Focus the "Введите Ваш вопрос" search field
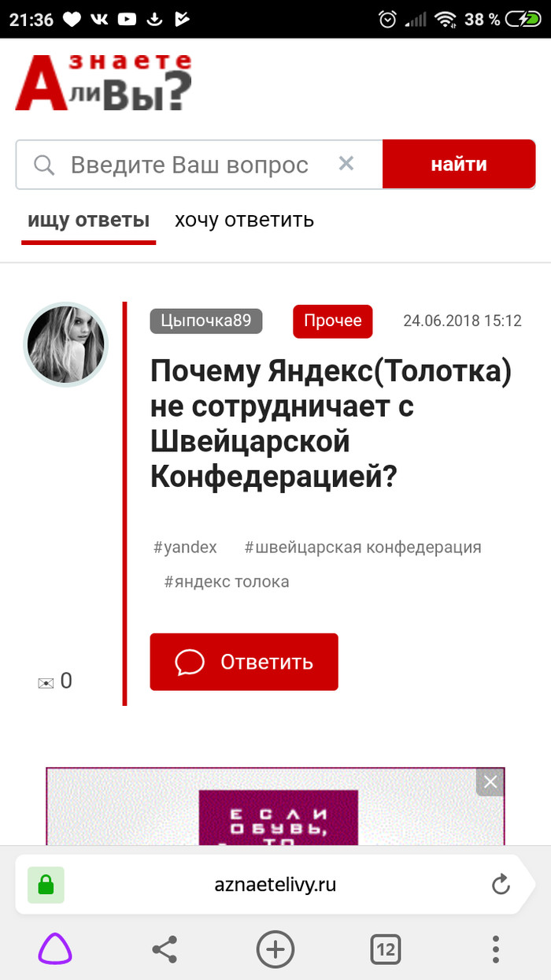 tap(189, 165)
